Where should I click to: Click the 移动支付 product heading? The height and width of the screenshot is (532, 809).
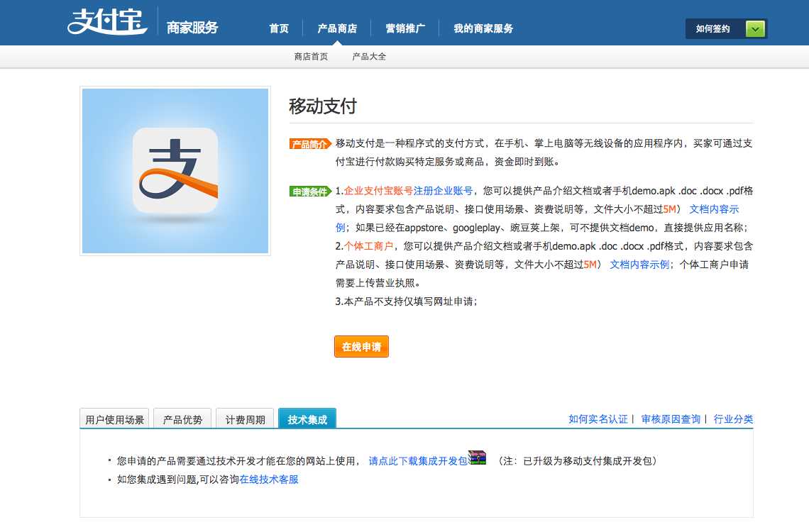coord(323,106)
